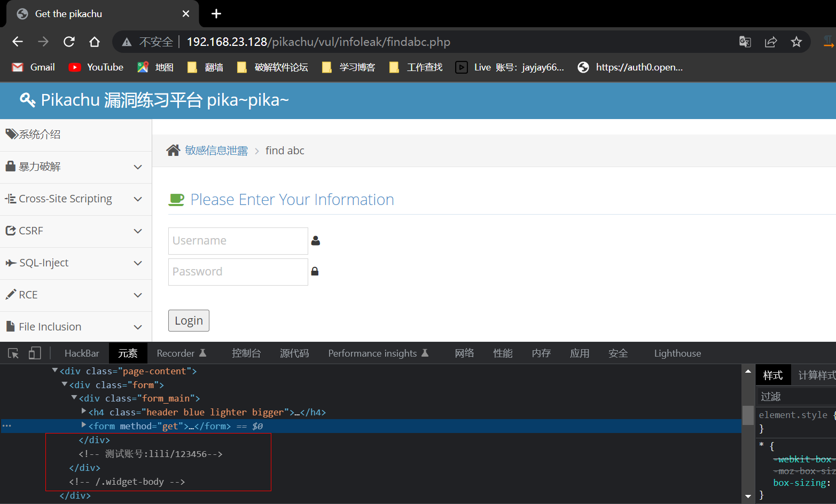Click the browser home icon
The height and width of the screenshot is (504, 836).
[95, 42]
